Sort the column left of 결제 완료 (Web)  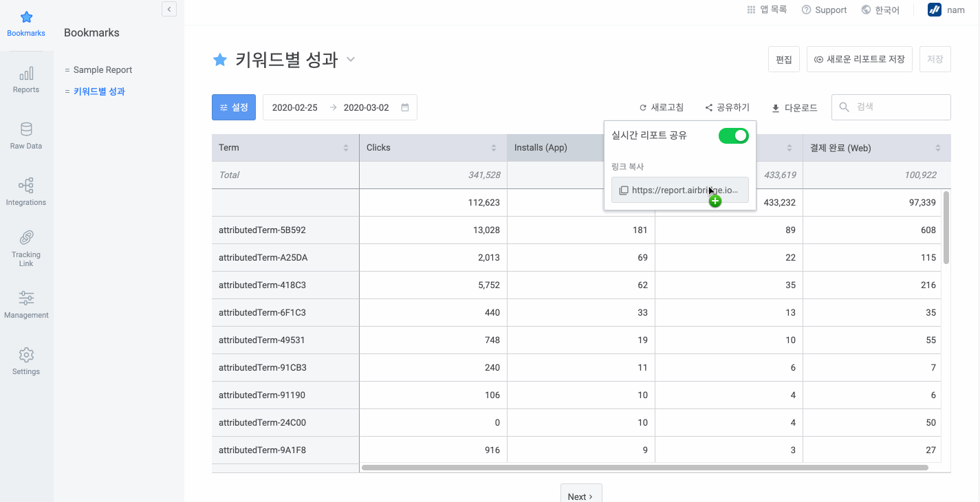(x=790, y=148)
